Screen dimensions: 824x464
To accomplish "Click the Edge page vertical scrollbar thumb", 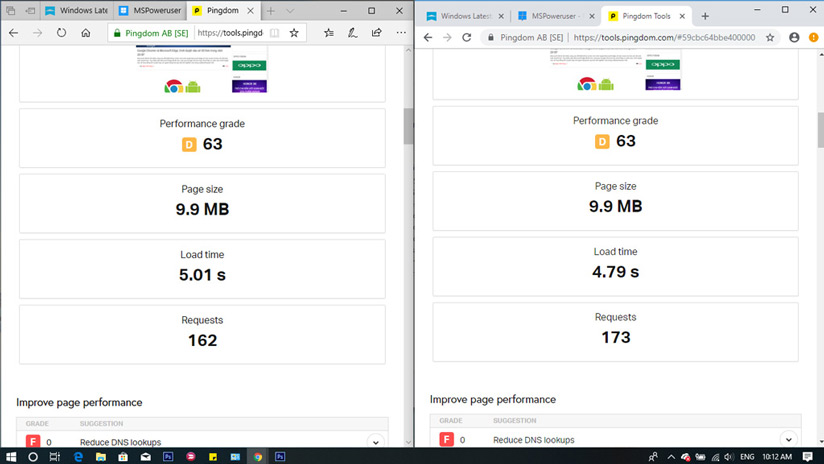I will 408,126.
